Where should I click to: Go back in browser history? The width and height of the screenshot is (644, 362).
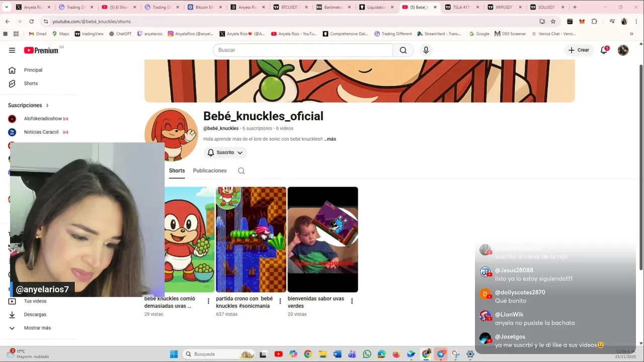click(x=7, y=22)
